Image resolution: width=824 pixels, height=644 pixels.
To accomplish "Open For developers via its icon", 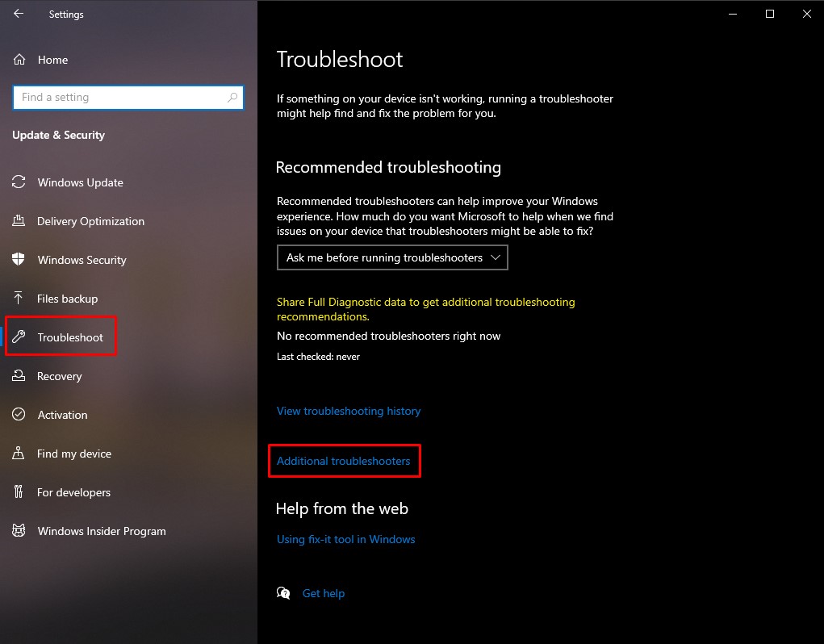I will (x=19, y=492).
